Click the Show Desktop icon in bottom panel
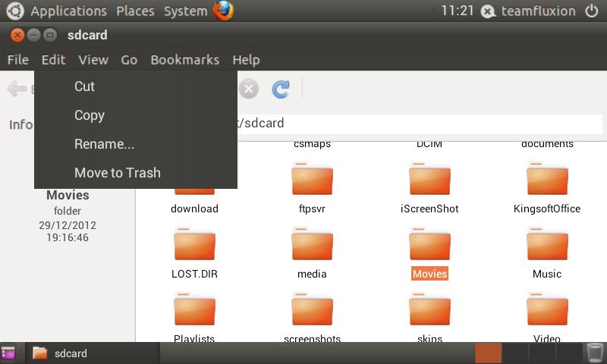607x364 pixels. [x=8, y=353]
